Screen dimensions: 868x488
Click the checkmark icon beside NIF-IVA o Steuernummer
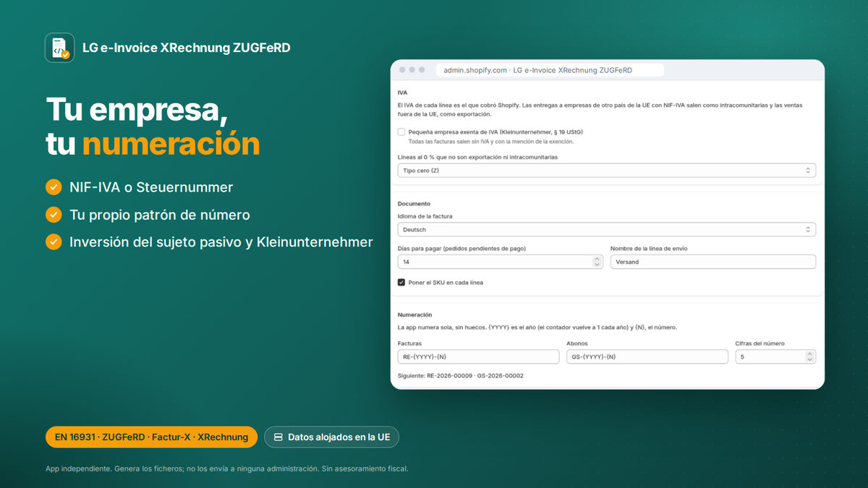coord(54,187)
